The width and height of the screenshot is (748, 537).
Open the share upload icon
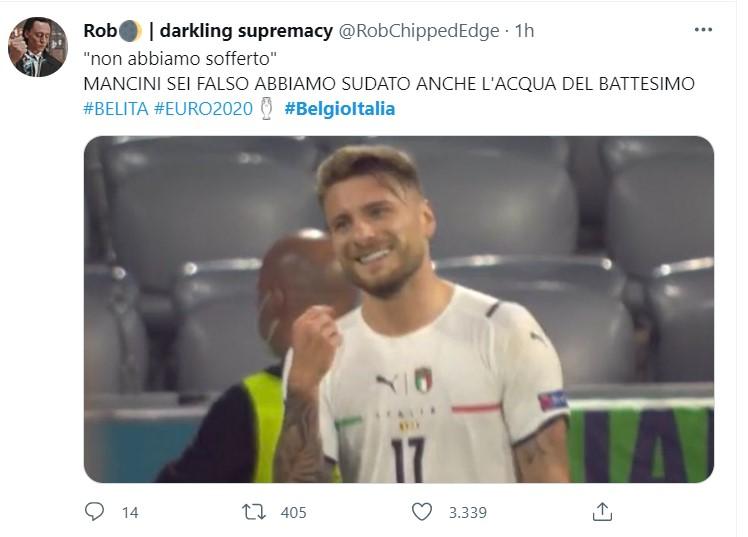(x=602, y=512)
